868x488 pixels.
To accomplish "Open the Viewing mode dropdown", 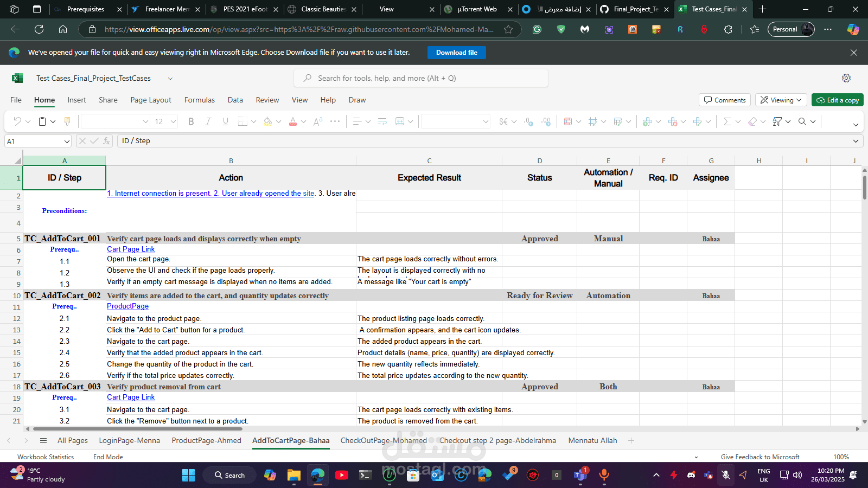I will 781,100.
